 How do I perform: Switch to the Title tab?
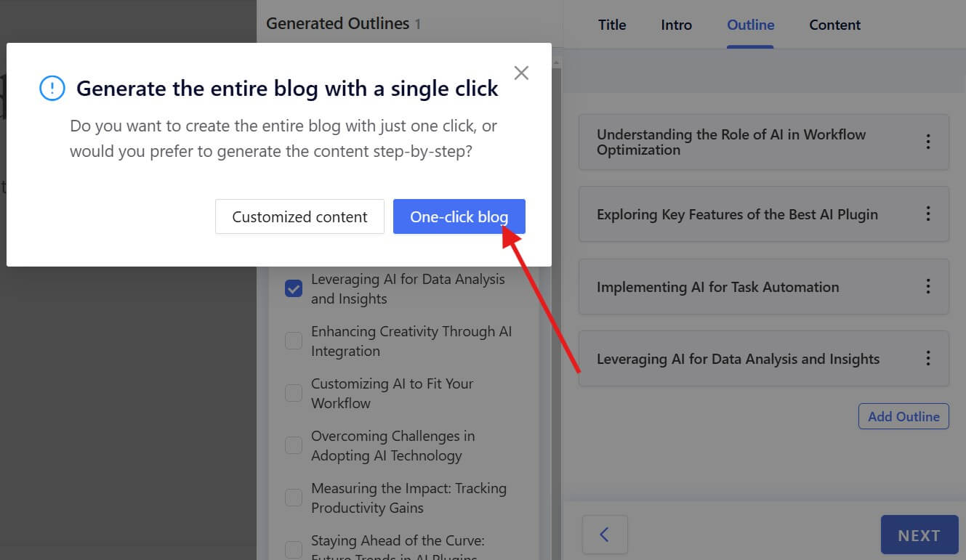click(x=611, y=25)
